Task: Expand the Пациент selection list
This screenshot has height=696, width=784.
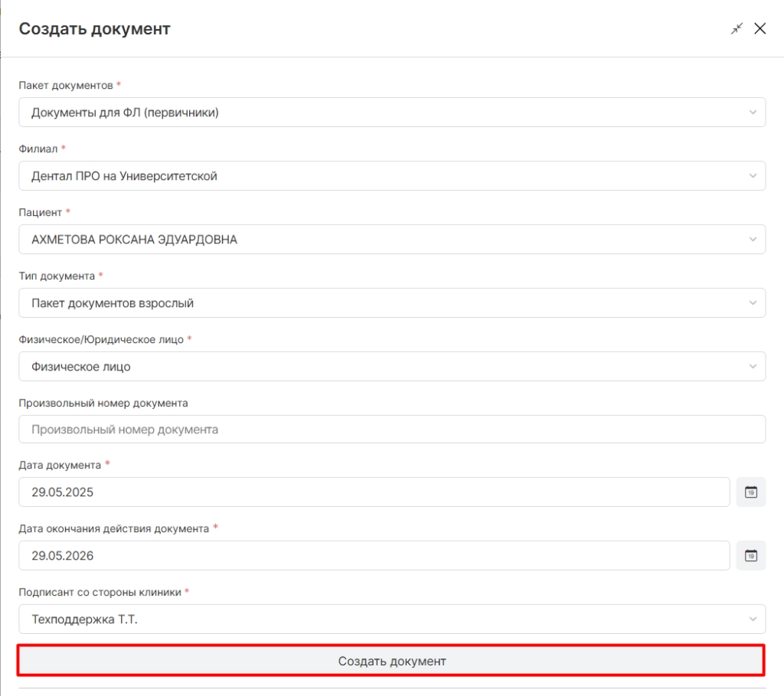Action: [392, 239]
